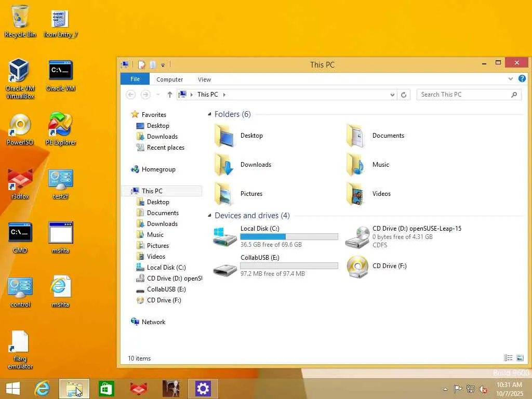Open the CMD desktop icon
The width and height of the screenshot is (532, 399).
coord(20,237)
